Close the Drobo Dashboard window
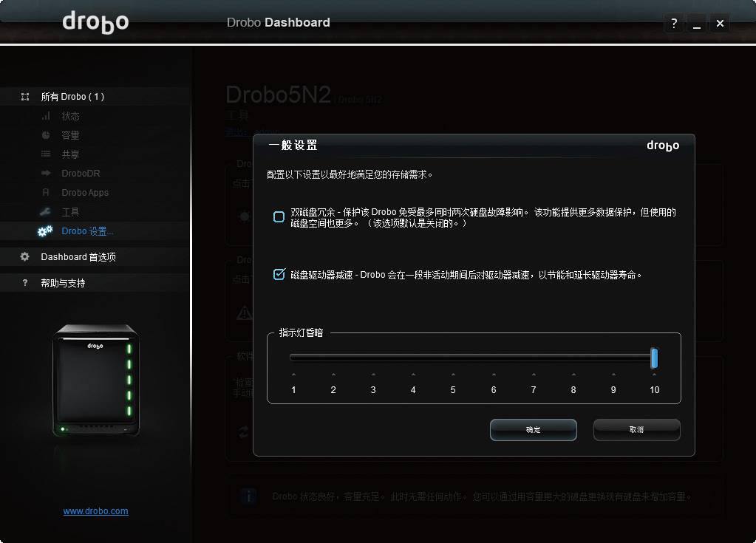 720,23
